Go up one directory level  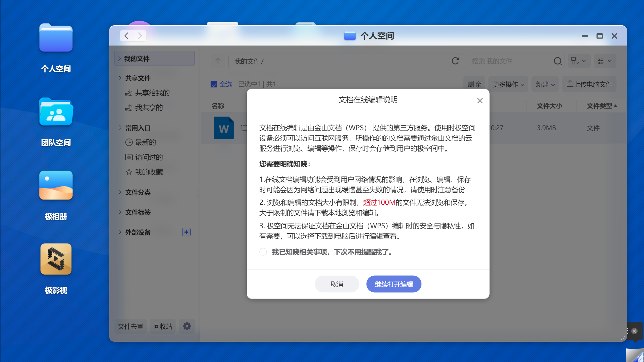(x=218, y=61)
